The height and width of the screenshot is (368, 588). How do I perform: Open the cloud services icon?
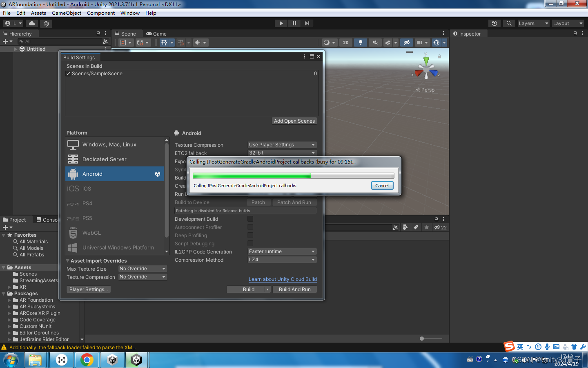pyautogui.click(x=32, y=23)
